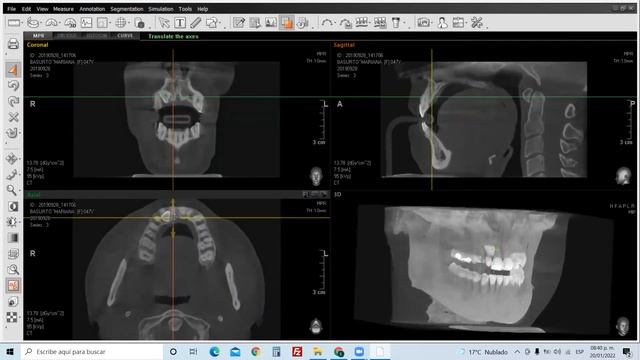Open the wrench settings tool
This screenshot has width=640, height=360.
pyautogui.click(x=477, y=23)
